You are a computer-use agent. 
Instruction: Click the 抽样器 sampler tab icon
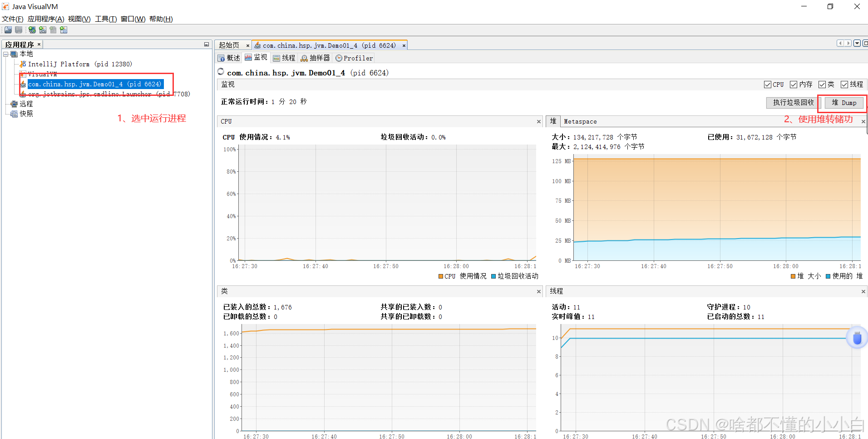[304, 58]
